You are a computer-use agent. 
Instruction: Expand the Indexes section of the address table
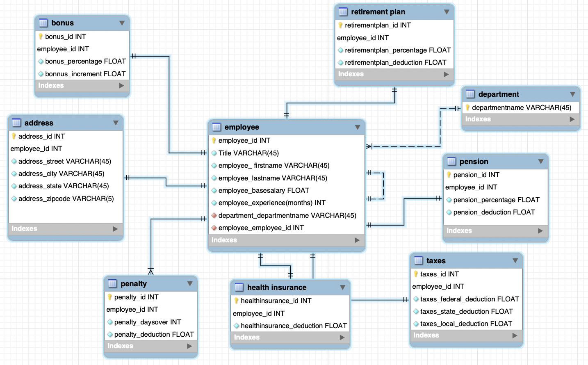click(x=115, y=228)
